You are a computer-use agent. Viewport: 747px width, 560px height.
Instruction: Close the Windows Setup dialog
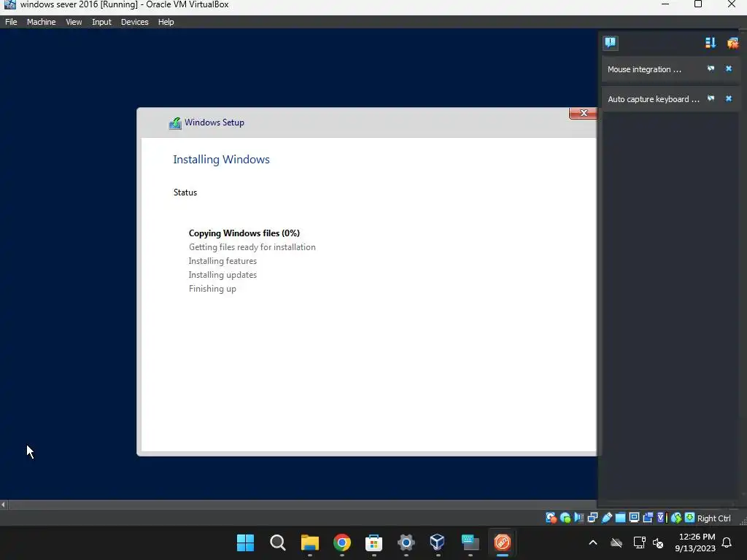coord(583,113)
